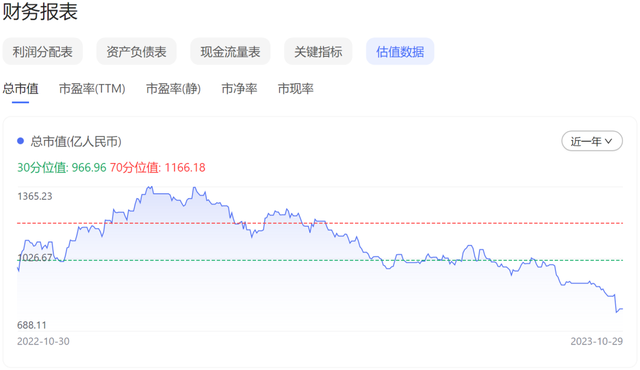
Task: Click the 总市值(亿人民币) legend label
Action: point(76,142)
